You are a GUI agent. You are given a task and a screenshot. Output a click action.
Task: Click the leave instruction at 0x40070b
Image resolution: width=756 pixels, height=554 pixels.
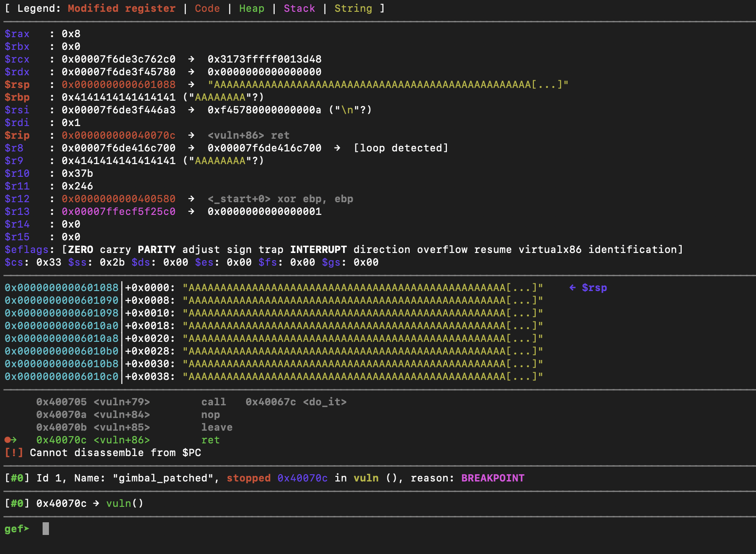click(x=217, y=428)
